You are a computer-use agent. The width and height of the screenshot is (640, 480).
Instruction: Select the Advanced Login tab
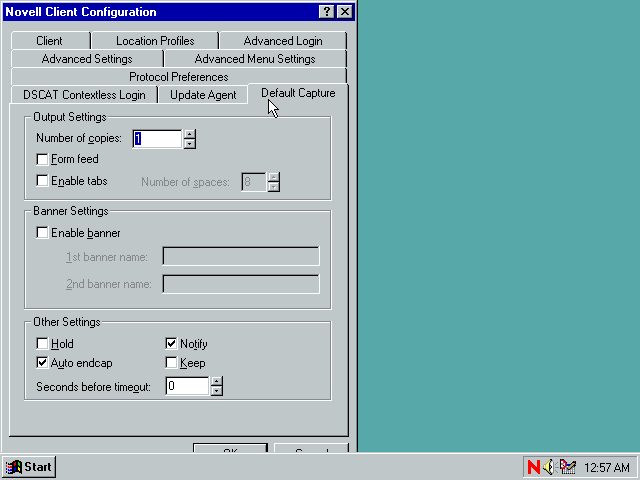click(283, 41)
